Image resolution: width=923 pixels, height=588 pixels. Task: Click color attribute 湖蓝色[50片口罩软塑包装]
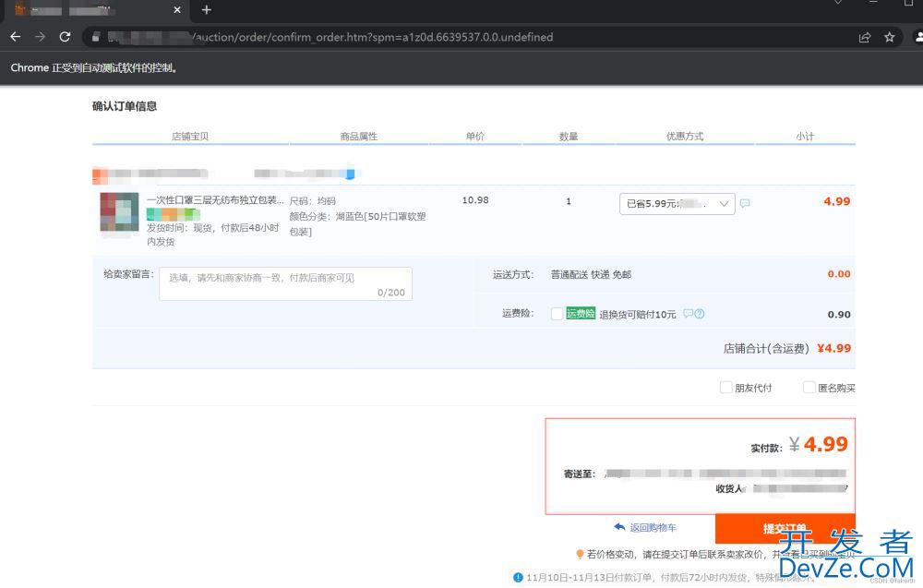pos(357,223)
